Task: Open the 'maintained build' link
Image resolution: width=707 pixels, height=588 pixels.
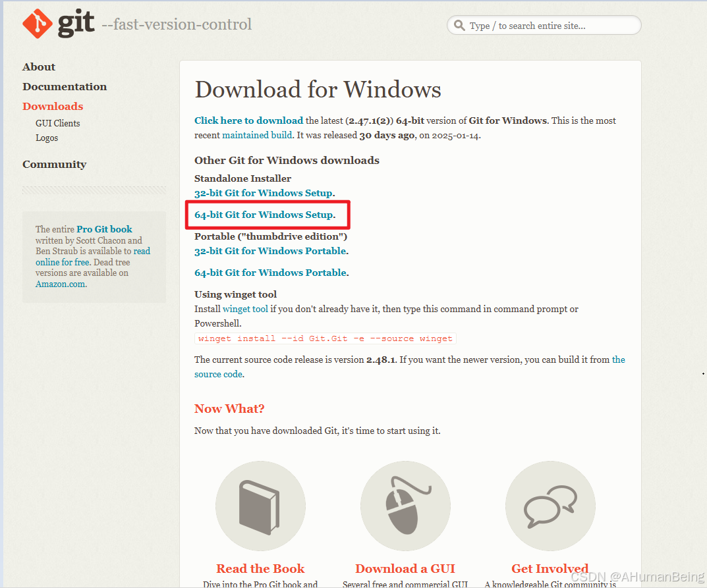Action: [257, 135]
